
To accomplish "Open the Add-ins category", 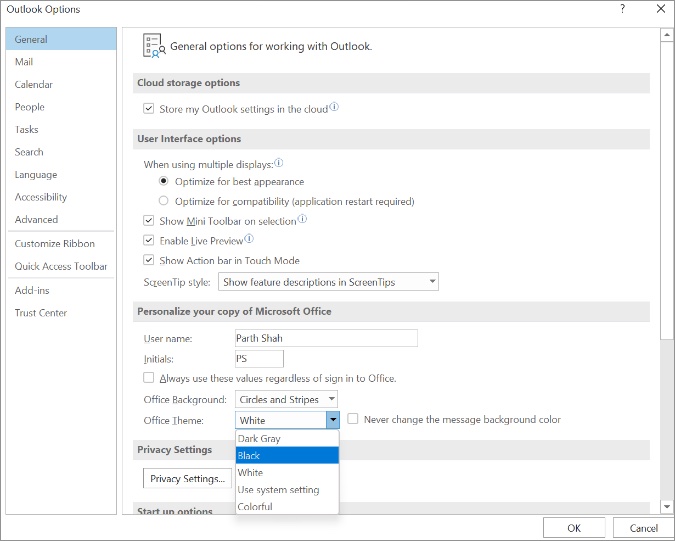I will tap(61, 291).
